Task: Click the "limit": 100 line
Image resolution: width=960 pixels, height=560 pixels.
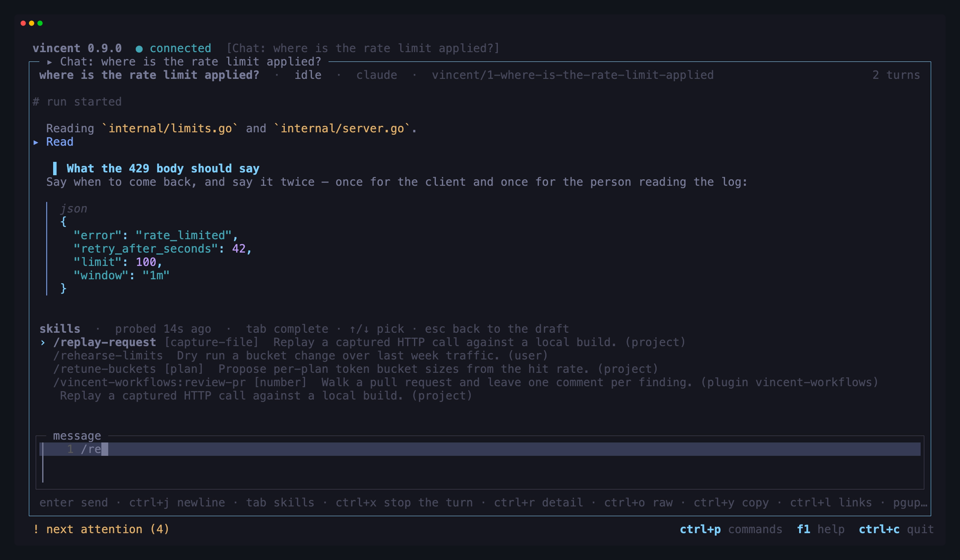Action: pos(118,262)
